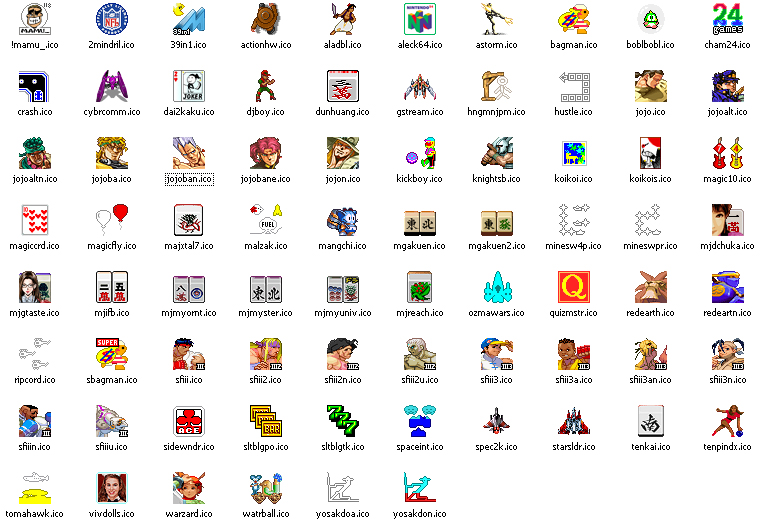Click the bowler tenpindx.ico icon
The height and width of the screenshot is (528, 768).
pyautogui.click(x=727, y=421)
